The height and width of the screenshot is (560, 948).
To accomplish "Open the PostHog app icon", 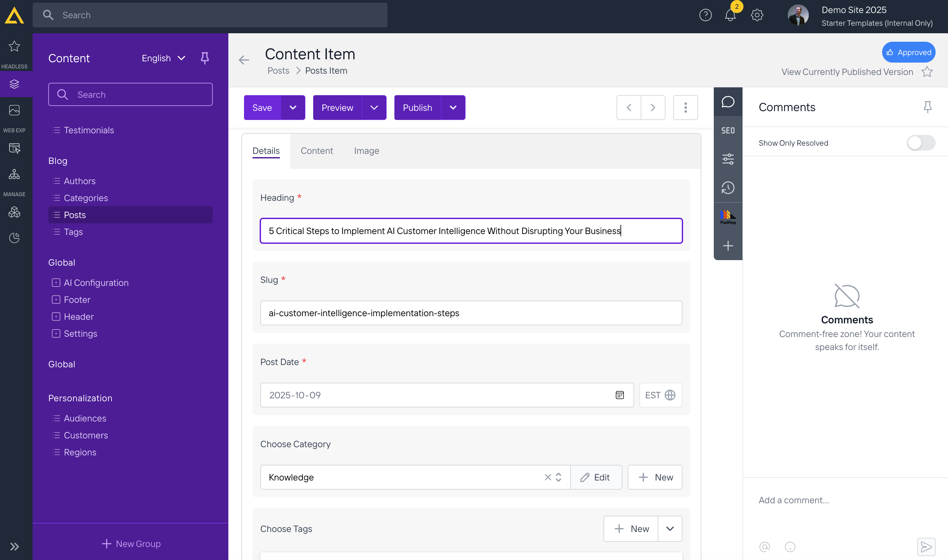I will [727, 217].
